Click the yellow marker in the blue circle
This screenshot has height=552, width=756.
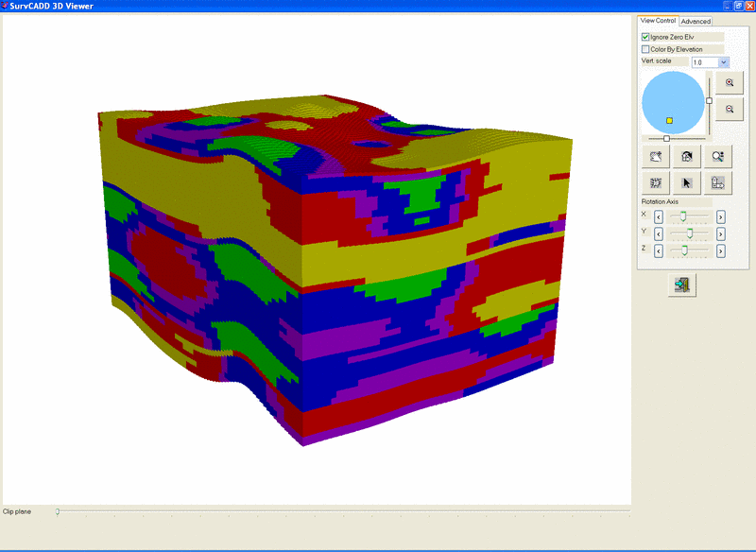click(668, 120)
